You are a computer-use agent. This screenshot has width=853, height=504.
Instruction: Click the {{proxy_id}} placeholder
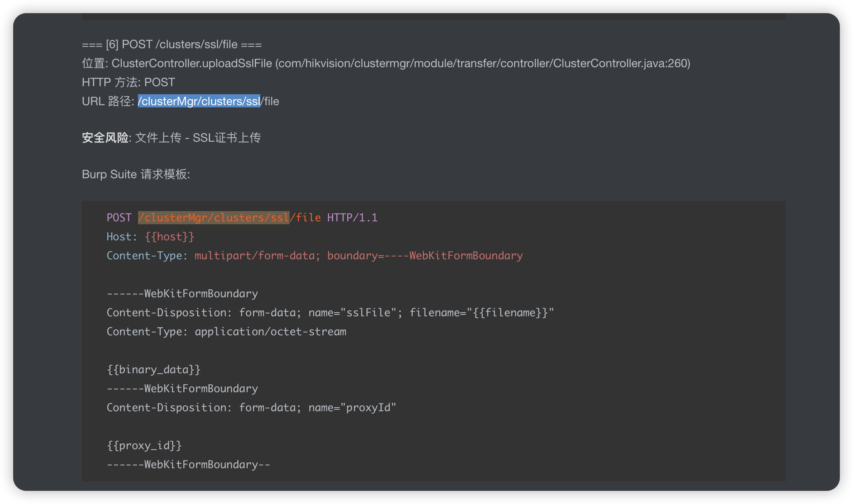144,446
